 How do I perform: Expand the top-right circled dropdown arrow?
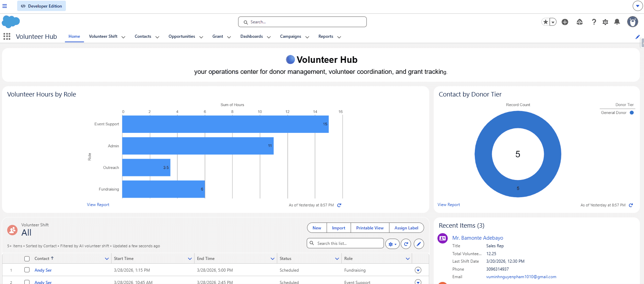(637, 6)
